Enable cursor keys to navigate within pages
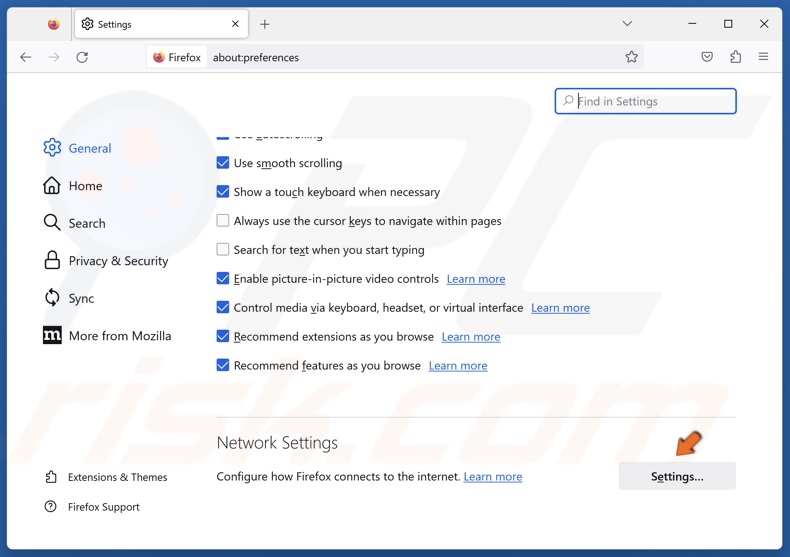Image resolution: width=790 pixels, height=557 pixels. pyautogui.click(x=223, y=221)
